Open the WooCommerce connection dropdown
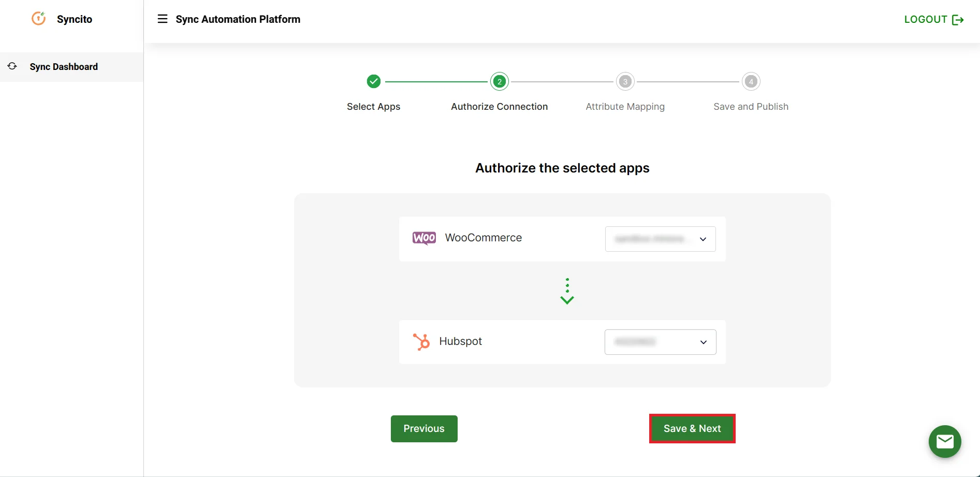The width and height of the screenshot is (980, 477). coord(660,239)
